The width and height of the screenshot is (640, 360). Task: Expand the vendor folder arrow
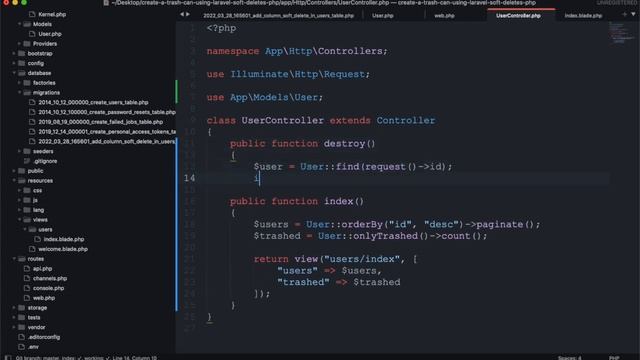tap(14, 327)
